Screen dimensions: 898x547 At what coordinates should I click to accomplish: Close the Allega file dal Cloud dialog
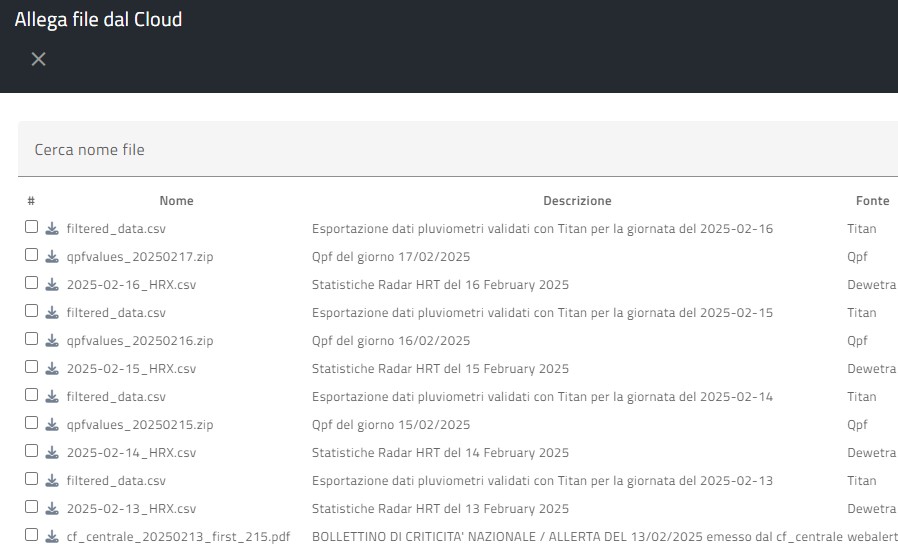38,59
